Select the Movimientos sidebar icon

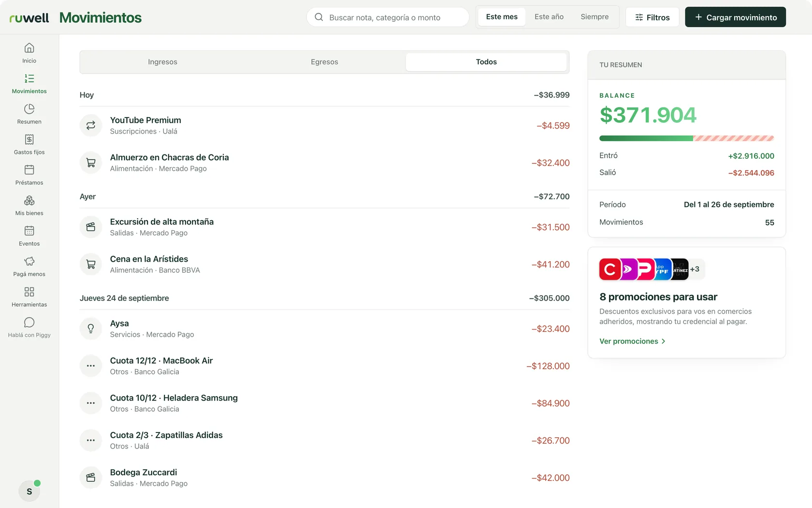29,78
